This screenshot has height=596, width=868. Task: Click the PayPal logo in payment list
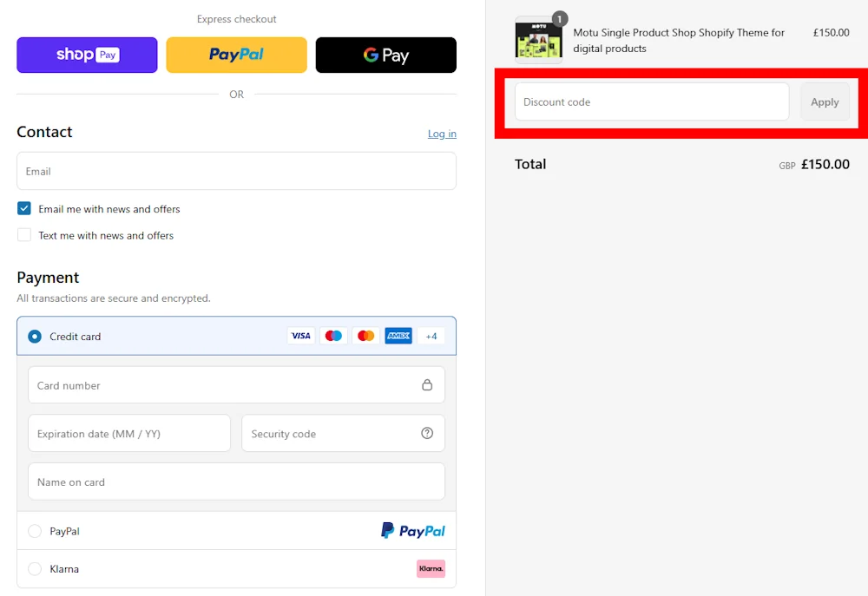(x=413, y=531)
